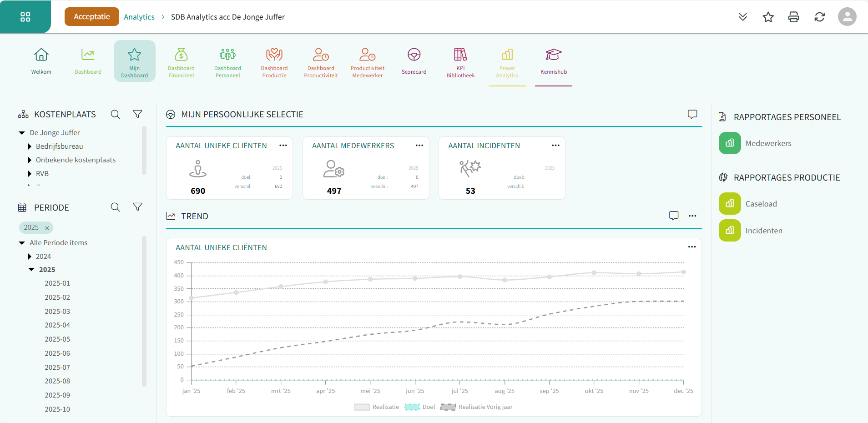Open the Periode filter funnel icon
Screen dimensions: 868x423
tap(137, 207)
